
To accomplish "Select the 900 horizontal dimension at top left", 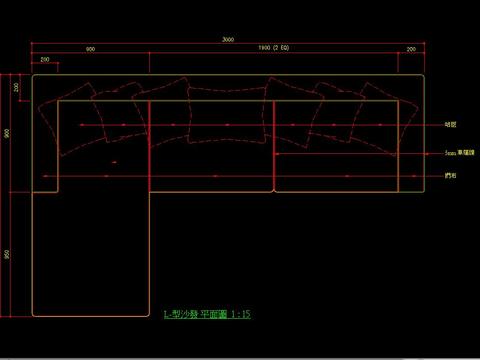I will pyautogui.click(x=90, y=49).
